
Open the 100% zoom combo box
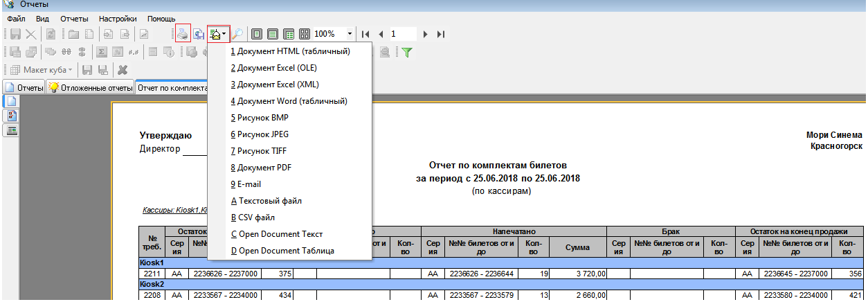334,33
